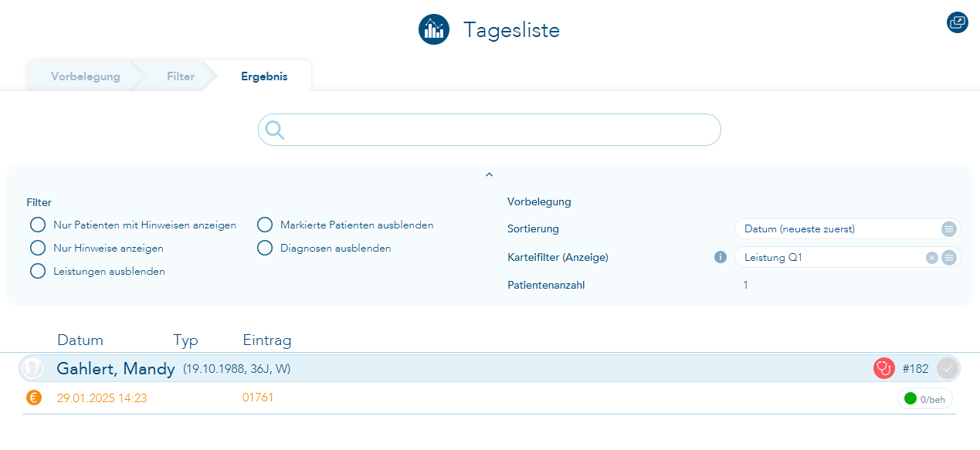This screenshot has height=450, width=980.
Task: Click the red stethoscope icon for Gahlert
Action: [x=883, y=368]
